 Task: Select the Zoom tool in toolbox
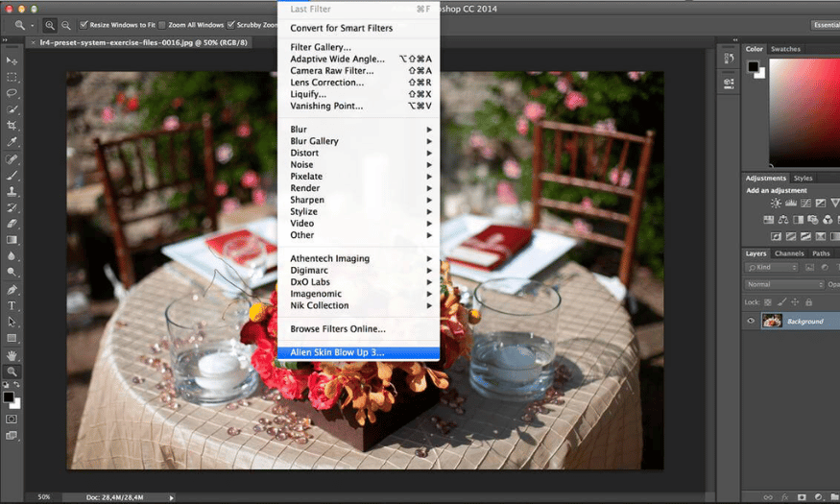12,372
